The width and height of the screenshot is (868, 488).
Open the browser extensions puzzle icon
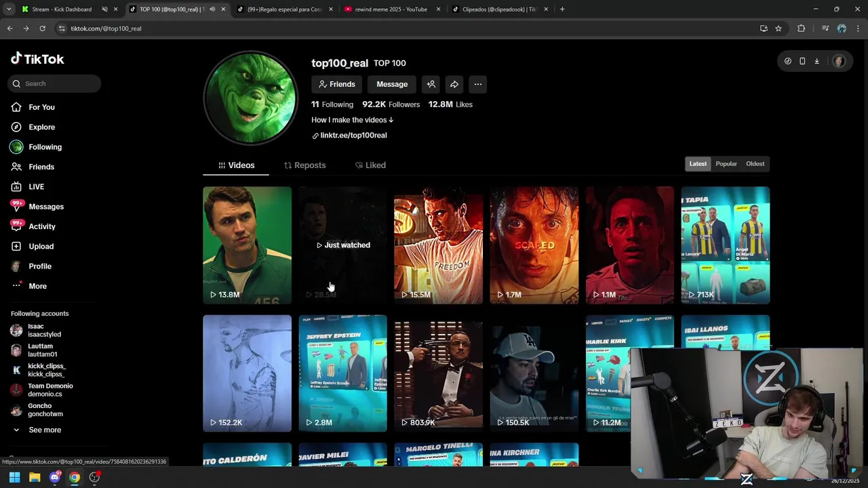pyautogui.click(x=801, y=28)
